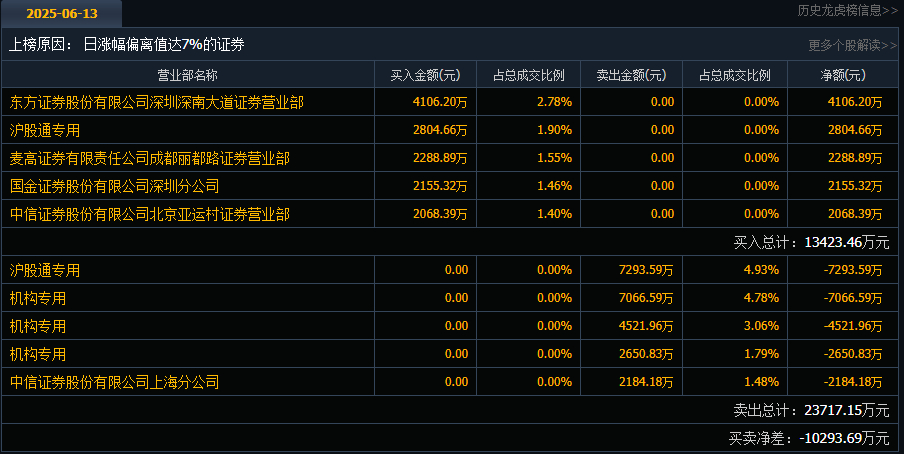
Task: Open first 机构专用 sell row
Action: [x=38, y=298]
